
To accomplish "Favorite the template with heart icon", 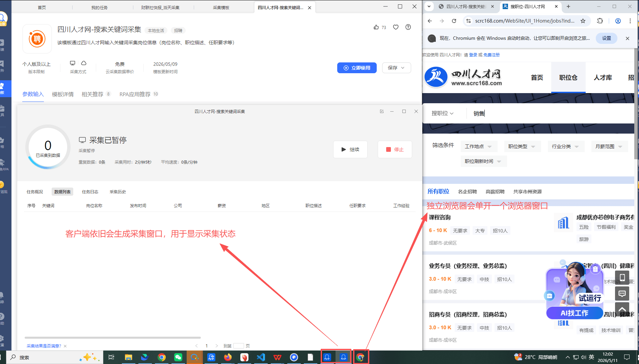I will 396,27.
